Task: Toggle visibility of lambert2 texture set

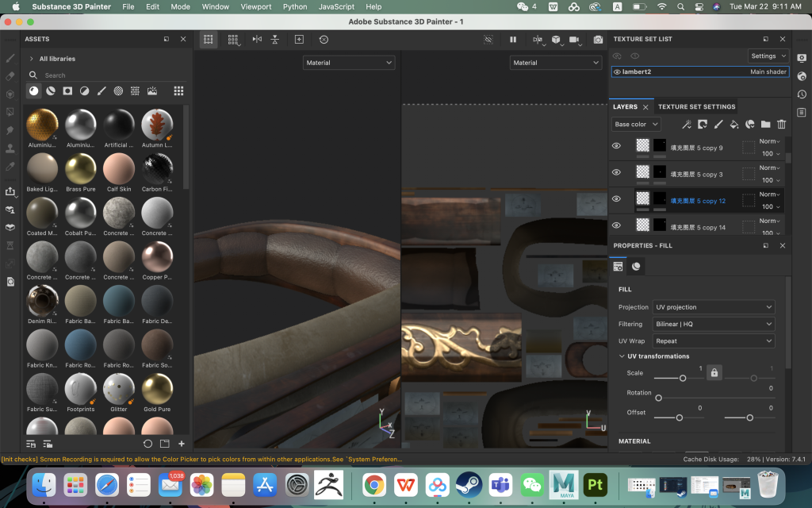Action: pos(617,72)
